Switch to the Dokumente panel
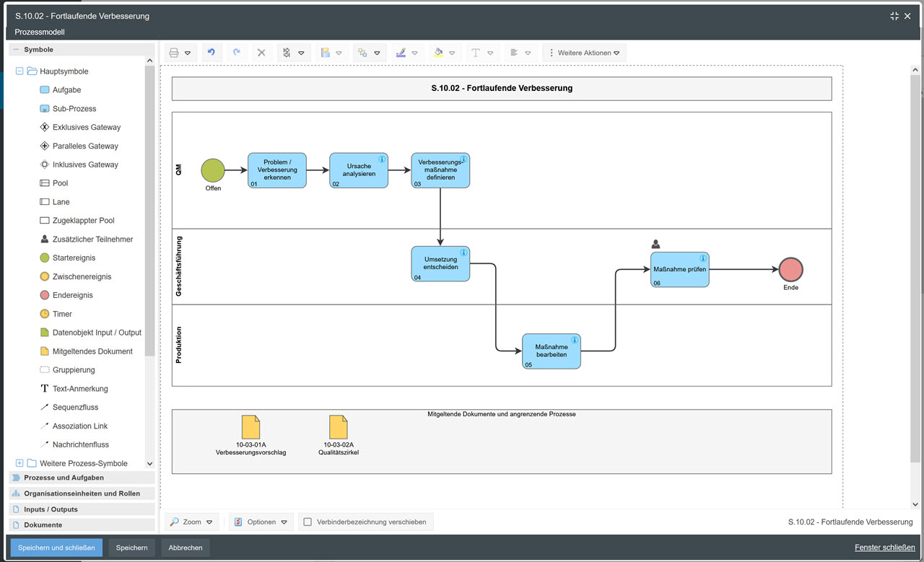 click(43, 524)
